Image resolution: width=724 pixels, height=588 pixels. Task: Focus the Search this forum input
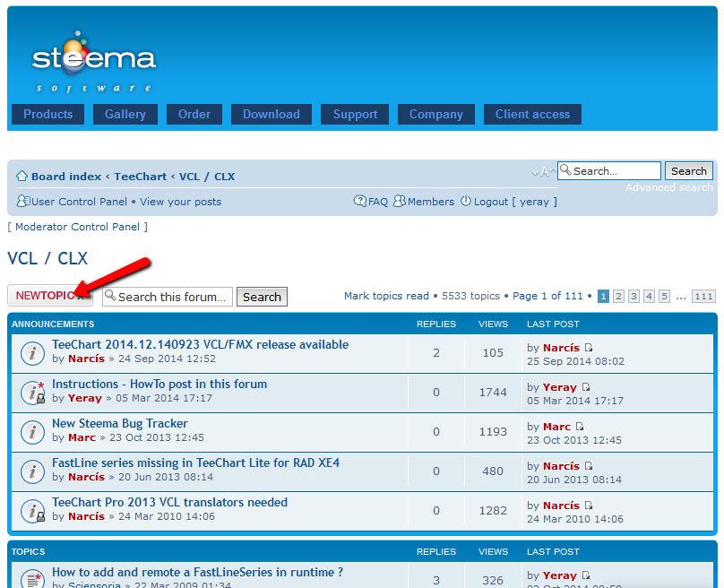pyautogui.click(x=168, y=297)
